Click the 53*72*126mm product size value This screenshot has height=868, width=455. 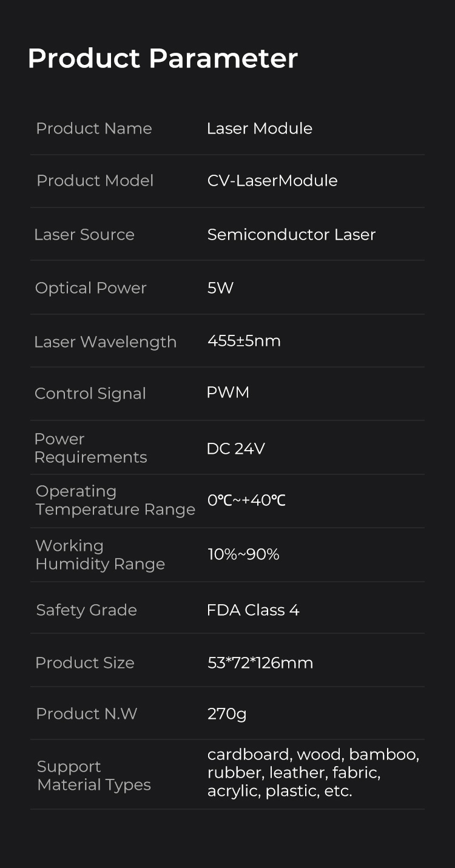pyautogui.click(x=260, y=663)
